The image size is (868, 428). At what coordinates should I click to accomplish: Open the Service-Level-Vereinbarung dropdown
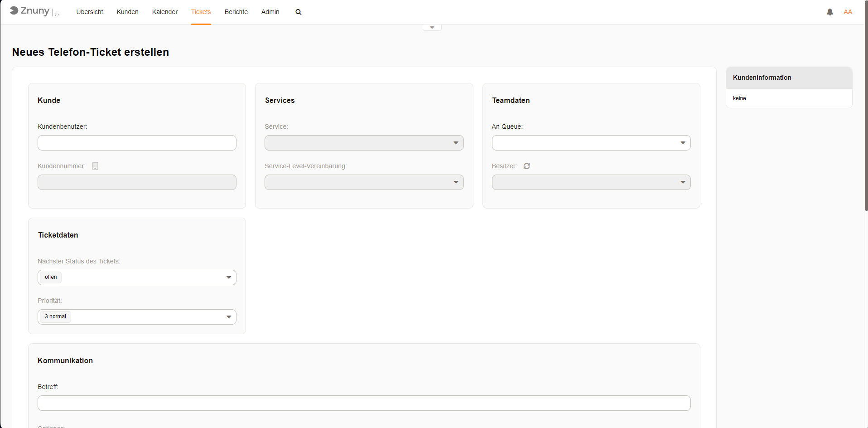[364, 182]
